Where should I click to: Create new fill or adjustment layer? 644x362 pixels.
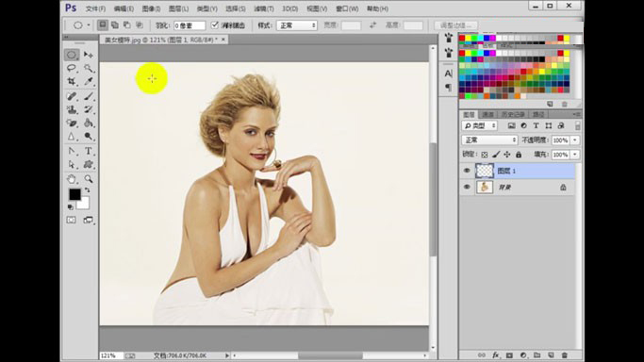[523, 355]
